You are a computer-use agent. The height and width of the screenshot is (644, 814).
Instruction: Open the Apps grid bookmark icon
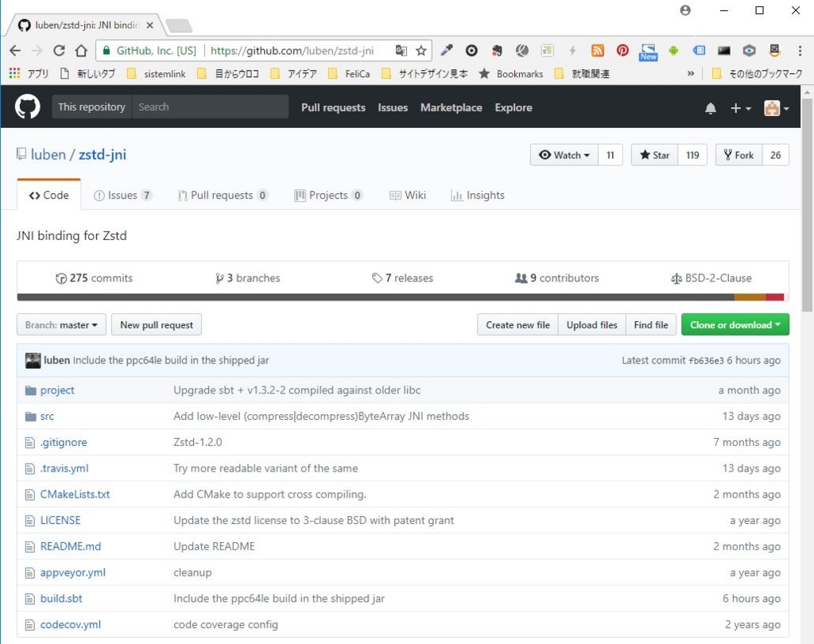(14, 73)
